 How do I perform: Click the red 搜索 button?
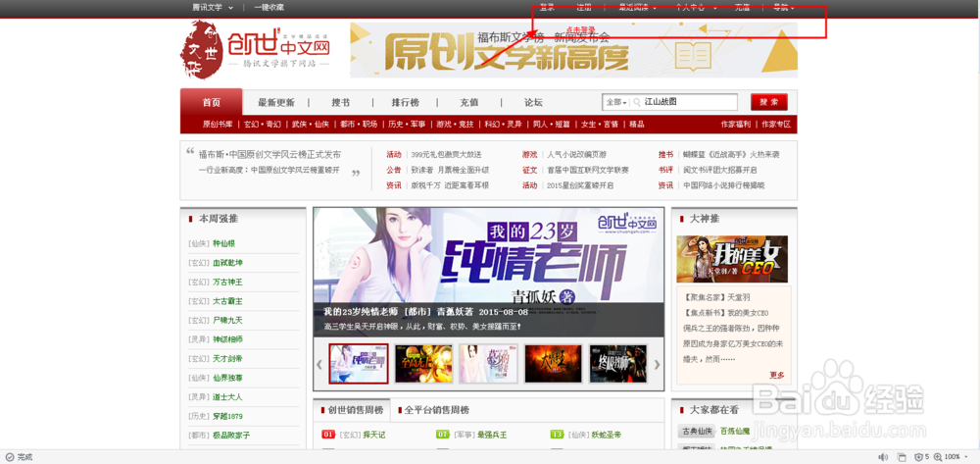point(768,102)
